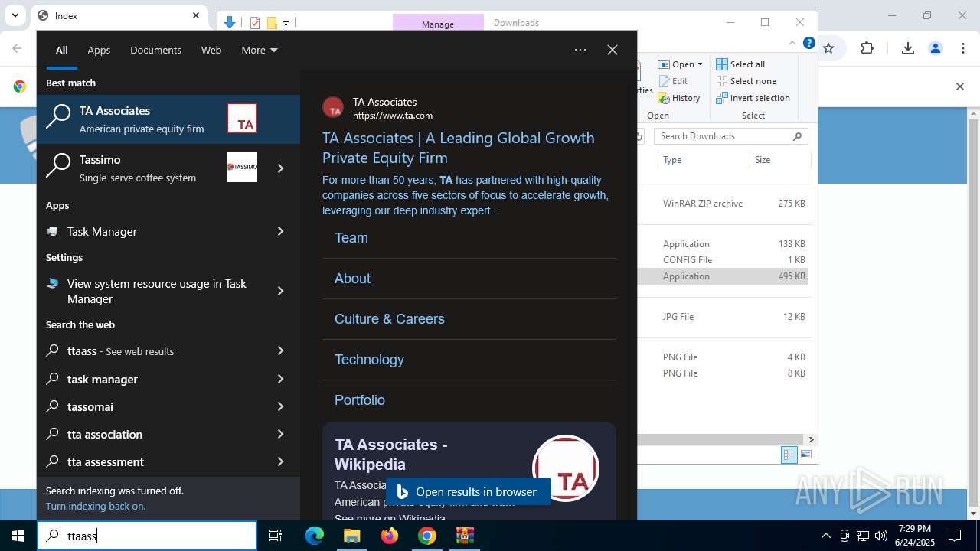Switch Explorer to large icons view
The image size is (980, 551).
pyautogui.click(x=806, y=455)
